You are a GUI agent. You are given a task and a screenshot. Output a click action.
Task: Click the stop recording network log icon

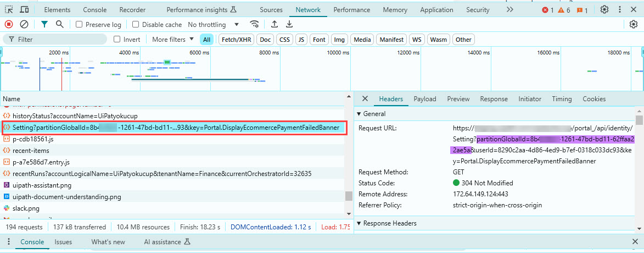pyautogui.click(x=9, y=24)
